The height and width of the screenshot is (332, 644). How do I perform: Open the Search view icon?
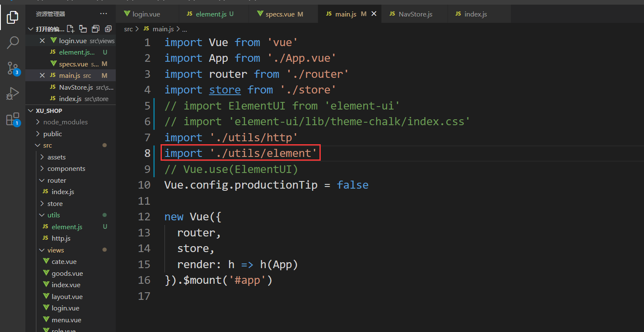click(13, 42)
